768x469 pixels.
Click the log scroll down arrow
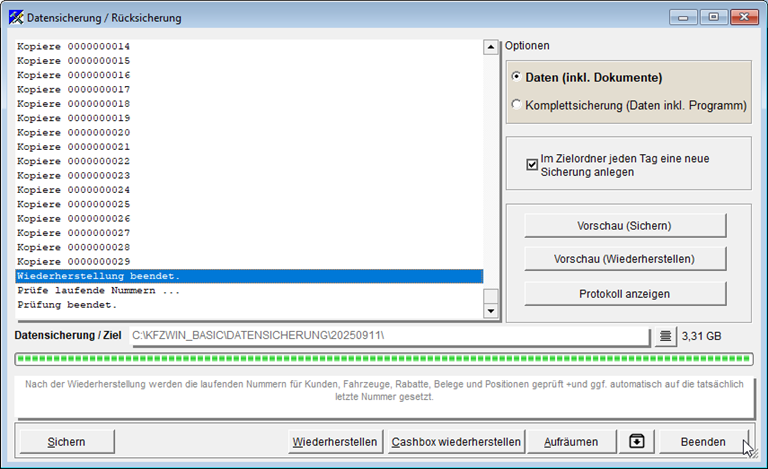tap(491, 311)
